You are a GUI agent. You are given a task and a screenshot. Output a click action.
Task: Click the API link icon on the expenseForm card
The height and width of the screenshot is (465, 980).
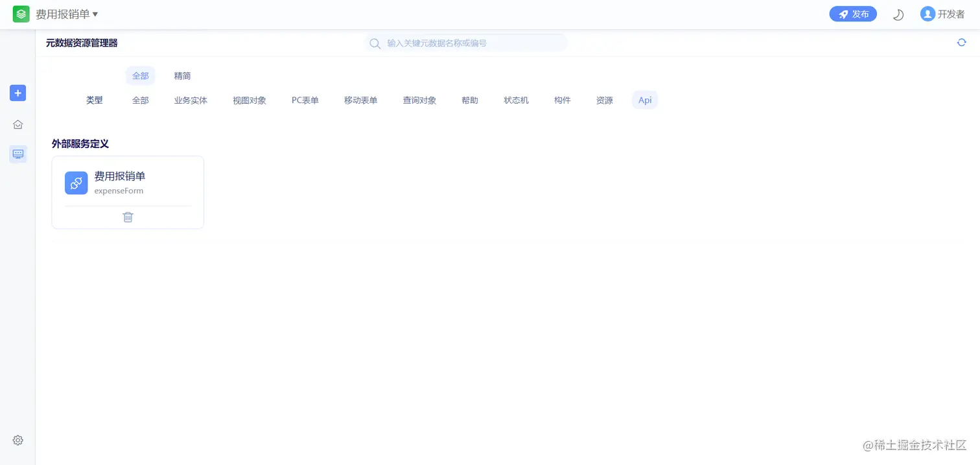tap(76, 183)
